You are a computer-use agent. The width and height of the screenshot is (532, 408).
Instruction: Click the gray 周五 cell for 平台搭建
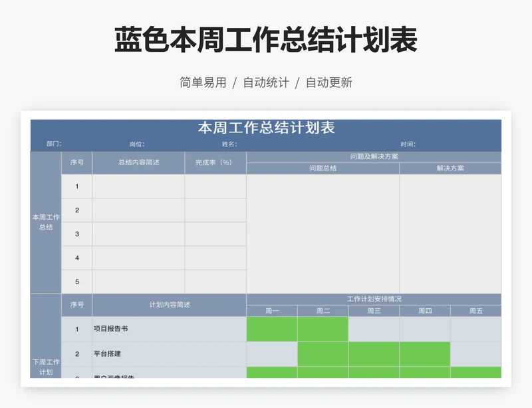475,354
